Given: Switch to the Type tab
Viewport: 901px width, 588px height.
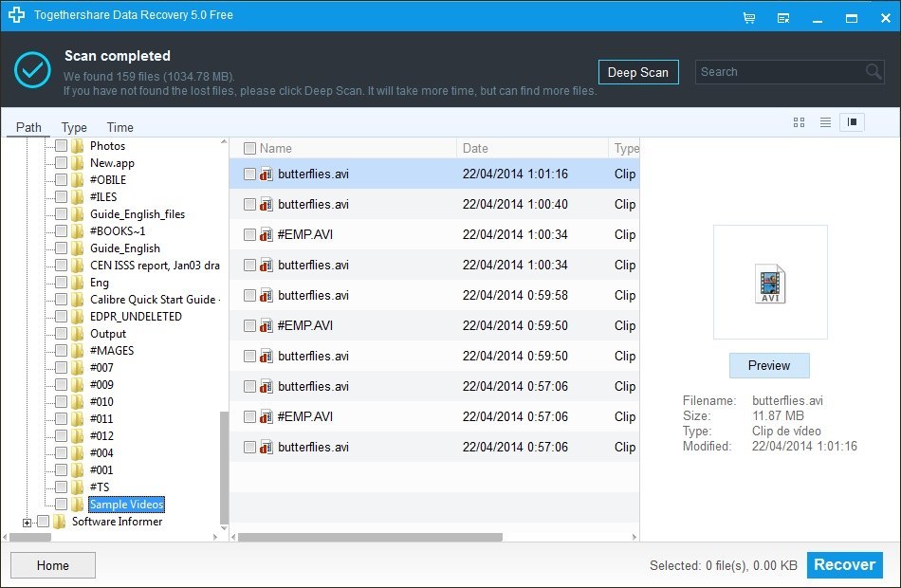Looking at the screenshot, I should click(x=74, y=126).
